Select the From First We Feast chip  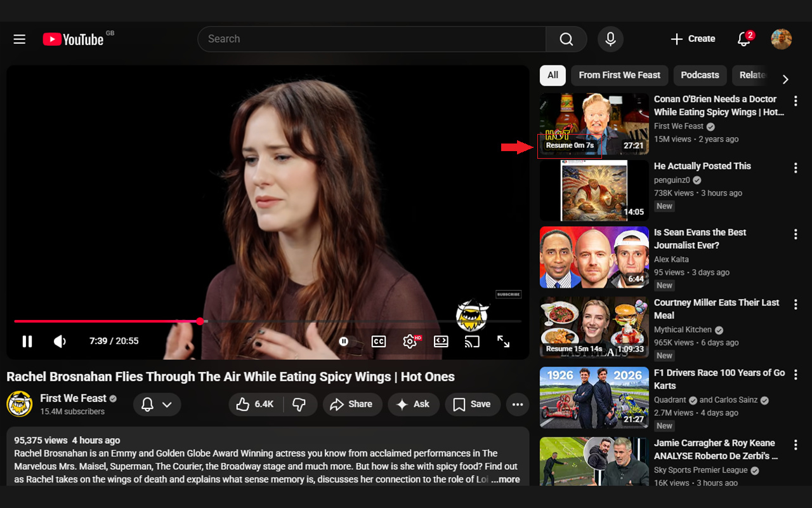(619, 75)
